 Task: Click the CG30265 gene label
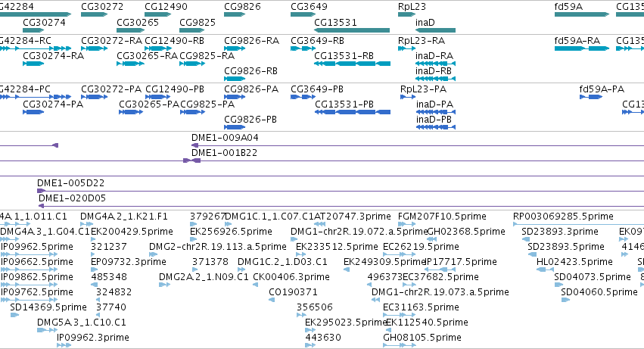point(138,22)
